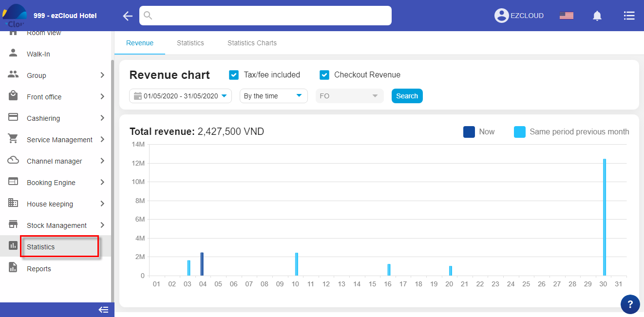Switch to the Statistics Charts tab
Image resolution: width=644 pixels, height=317 pixels.
[252, 43]
